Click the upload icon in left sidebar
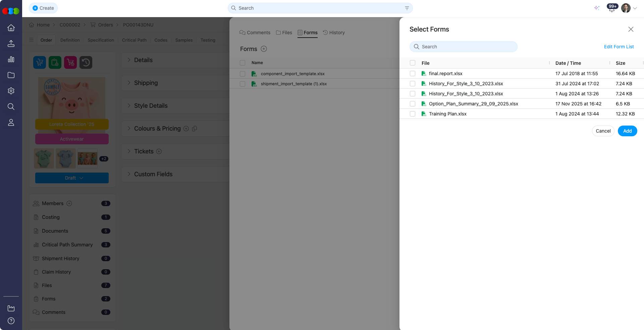644x330 pixels. [11, 44]
